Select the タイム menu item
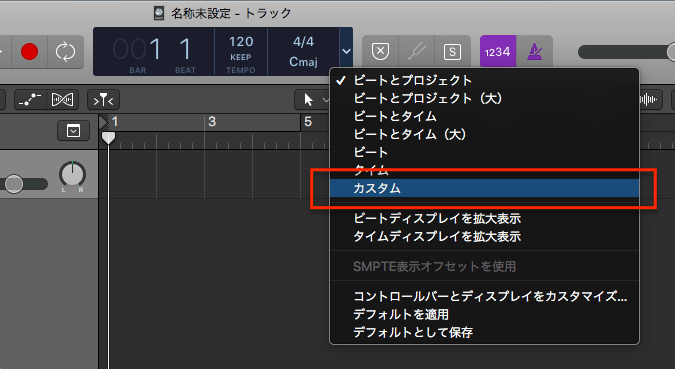The image size is (675, 369). tap(484, 171)
